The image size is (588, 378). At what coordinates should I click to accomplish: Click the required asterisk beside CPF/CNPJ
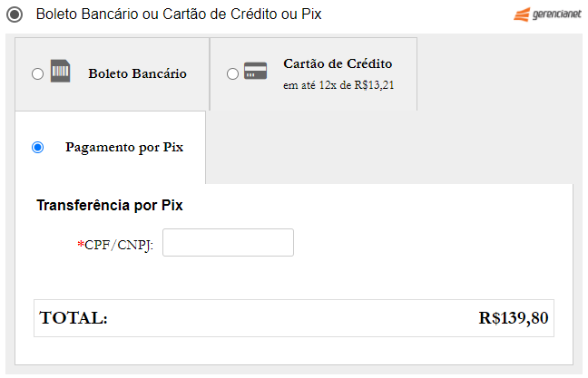click(80, 245)
